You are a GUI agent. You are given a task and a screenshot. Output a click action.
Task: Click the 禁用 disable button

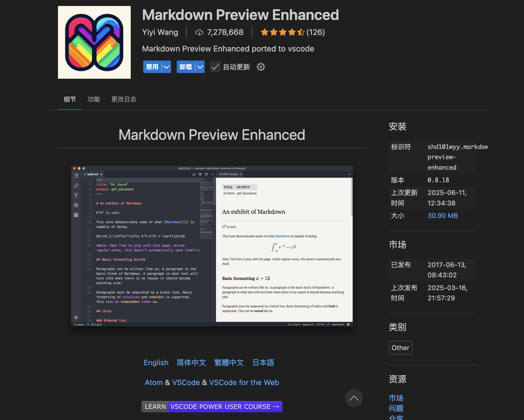click(x=152, y=67)
